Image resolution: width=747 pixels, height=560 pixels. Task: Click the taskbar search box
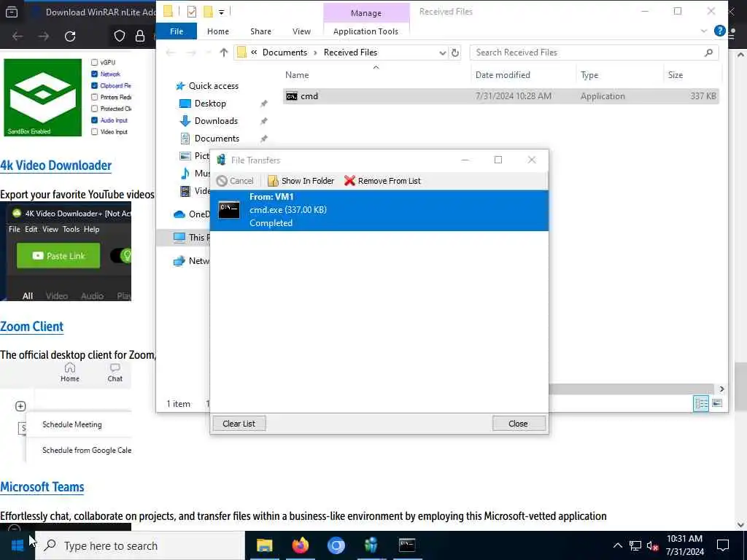(140, 545)
